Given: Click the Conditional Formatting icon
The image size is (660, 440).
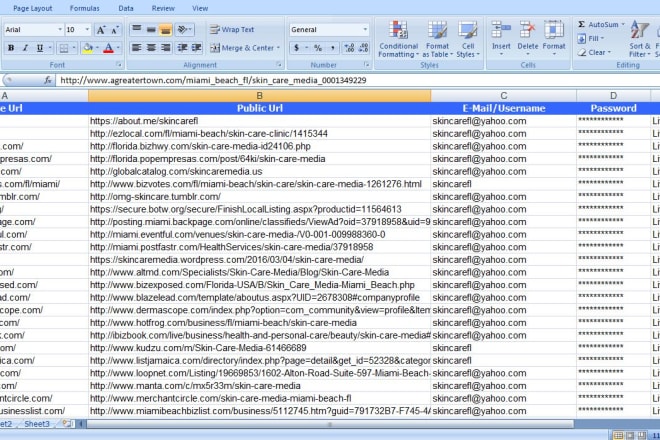Looking at the screenshot, I should tap(399, 40).
